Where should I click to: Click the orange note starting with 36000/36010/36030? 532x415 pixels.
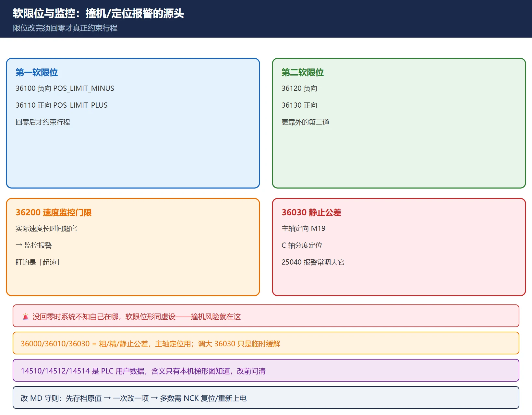266,343
